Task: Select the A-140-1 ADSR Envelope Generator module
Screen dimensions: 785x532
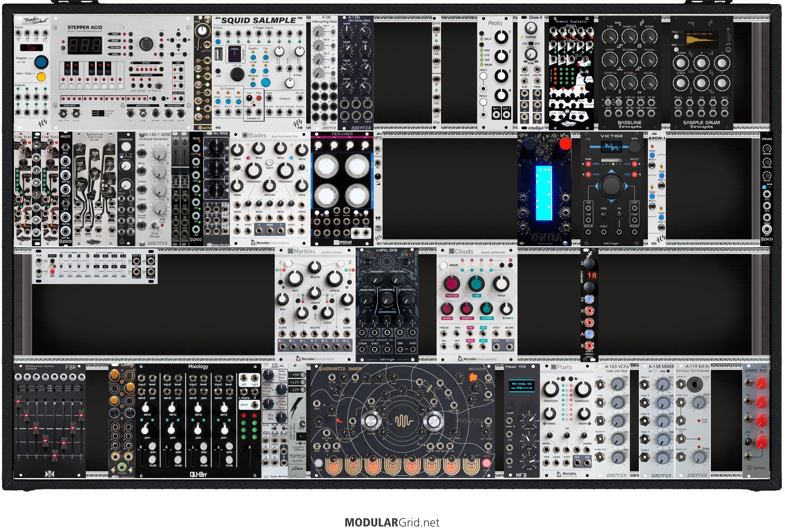Action: [x=153, y=189]
